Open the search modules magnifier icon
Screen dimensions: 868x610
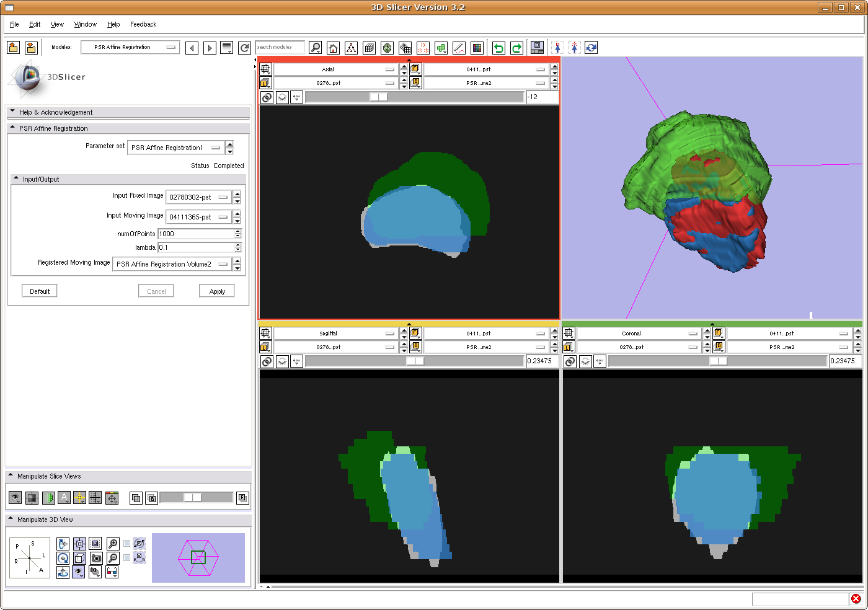[316, 48]
